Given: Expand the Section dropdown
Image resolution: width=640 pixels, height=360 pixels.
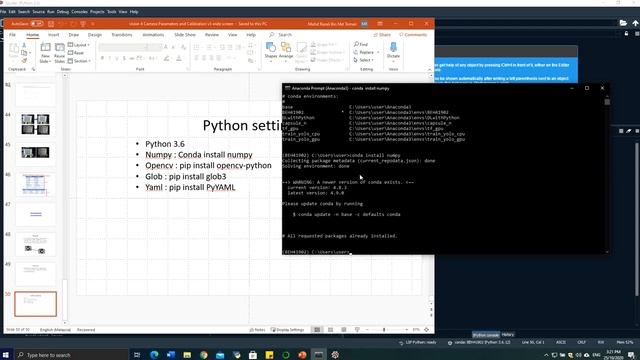Looking at the screenshot, I should (x=80, y=61).
